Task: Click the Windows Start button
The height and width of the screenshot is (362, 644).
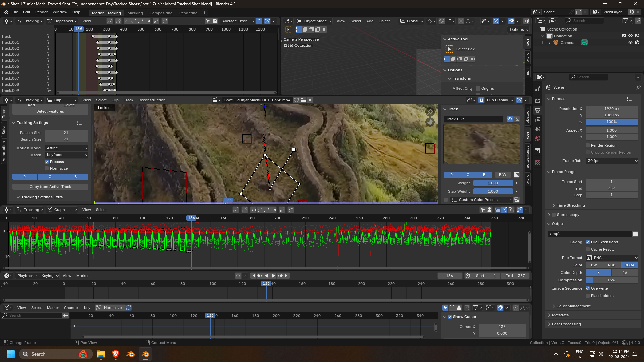Action: [x=11, y=354]
